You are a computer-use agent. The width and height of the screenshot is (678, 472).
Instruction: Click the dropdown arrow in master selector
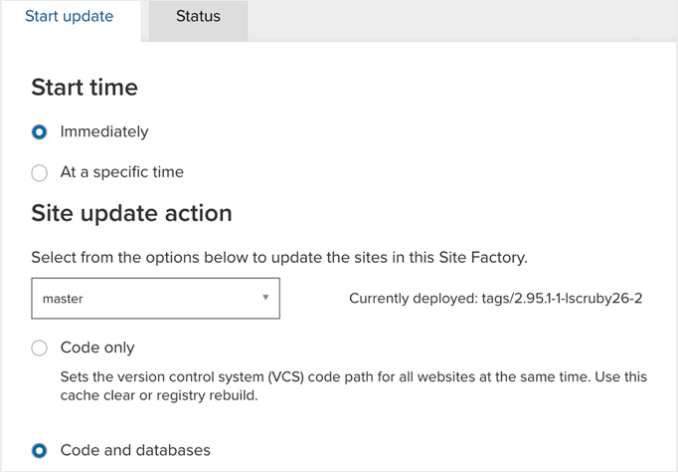265,298
